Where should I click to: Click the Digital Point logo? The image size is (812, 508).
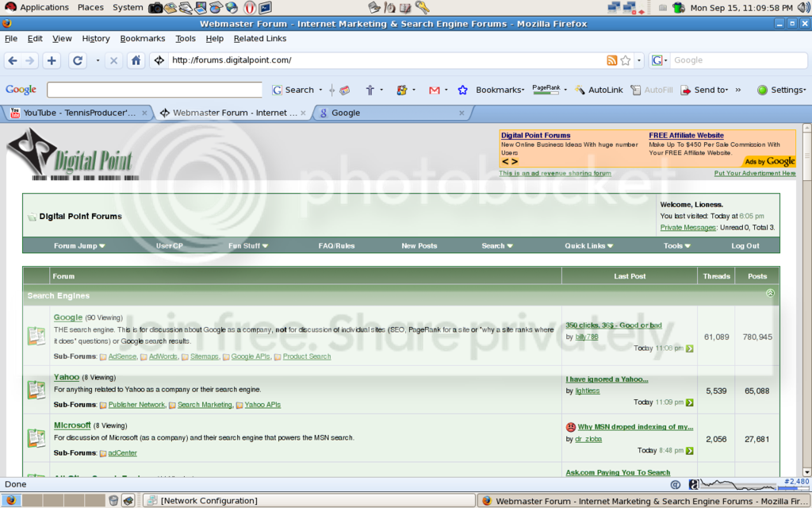(72, 155)
